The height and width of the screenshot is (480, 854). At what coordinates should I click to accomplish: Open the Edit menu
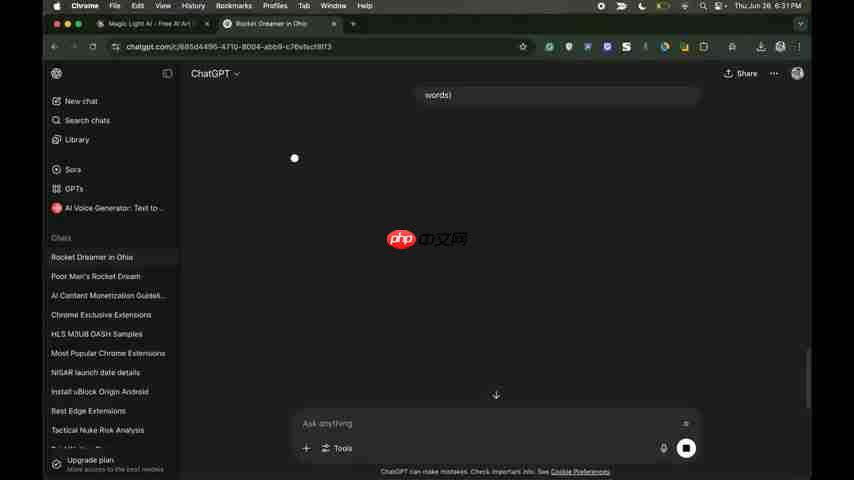138,6
